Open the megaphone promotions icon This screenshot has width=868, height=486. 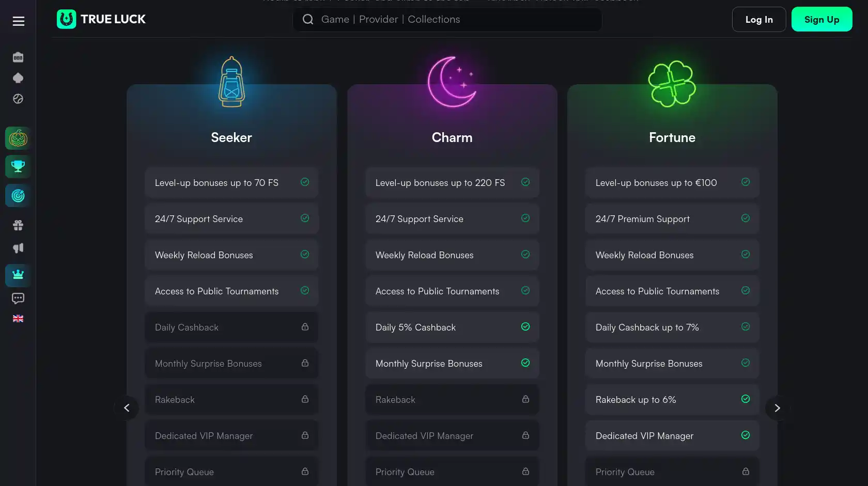tap(18, 248)
